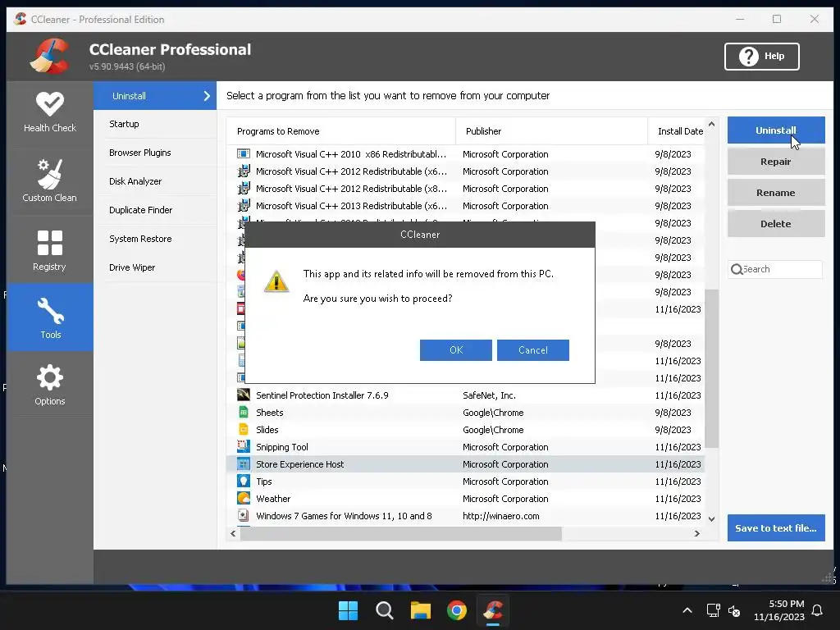Image resolution: width=840 pixels, height=630 pixels.
Task: Click the green Sheets app icon
Action: (x=243, y=413)
